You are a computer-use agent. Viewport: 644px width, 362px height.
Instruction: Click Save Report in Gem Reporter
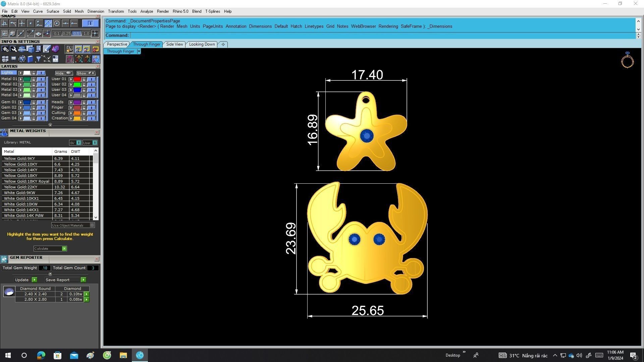[65, 280]
